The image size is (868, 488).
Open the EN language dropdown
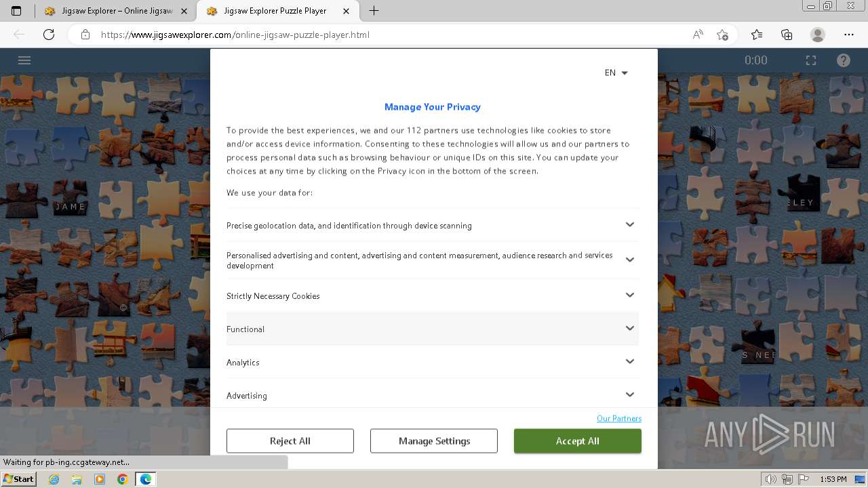(616, 73)
